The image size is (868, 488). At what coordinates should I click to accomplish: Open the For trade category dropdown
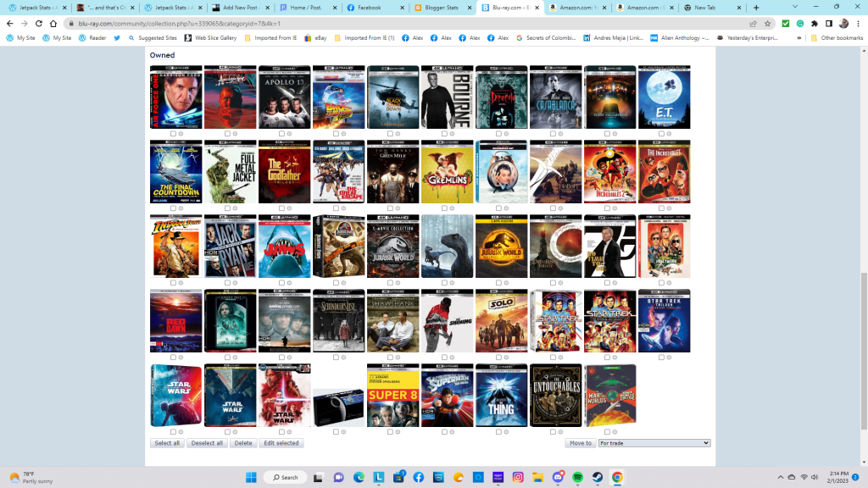(654, 443)
